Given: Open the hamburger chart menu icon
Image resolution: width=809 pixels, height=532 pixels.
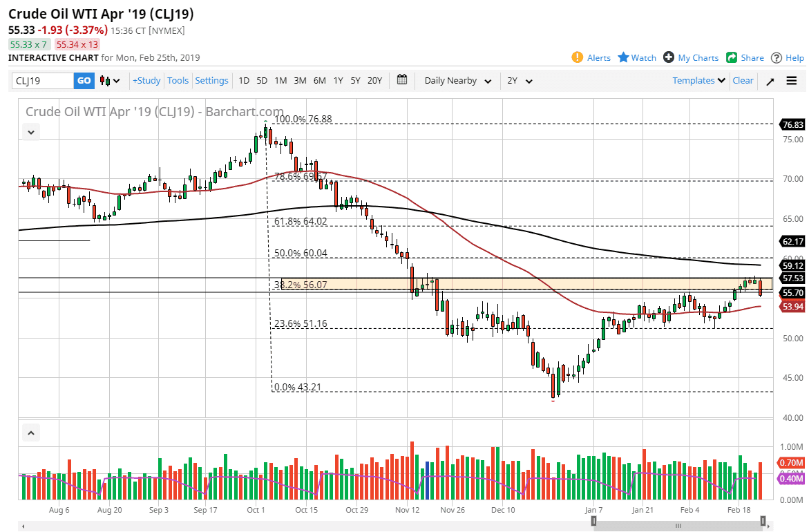Looking at the screenshot, I should pos(791,81).
